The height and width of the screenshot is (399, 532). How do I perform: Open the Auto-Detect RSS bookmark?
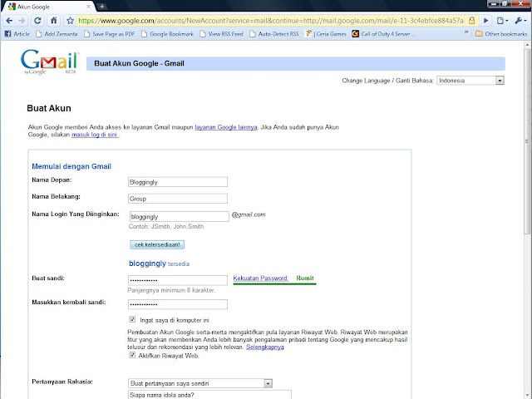274,34
